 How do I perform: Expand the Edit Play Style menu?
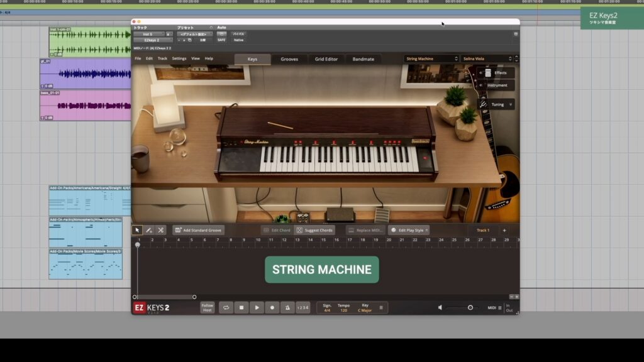pyautogui.click(x=409, y=231)
